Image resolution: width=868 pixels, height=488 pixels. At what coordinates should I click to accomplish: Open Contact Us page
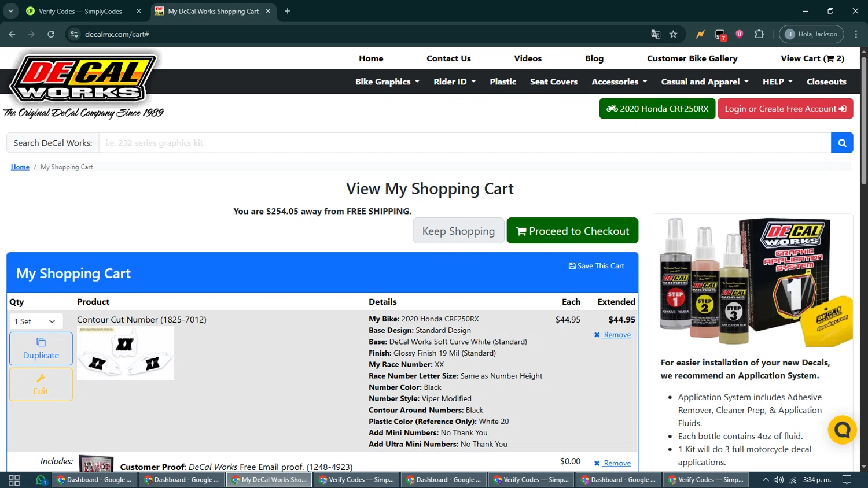tap(448, 58)
